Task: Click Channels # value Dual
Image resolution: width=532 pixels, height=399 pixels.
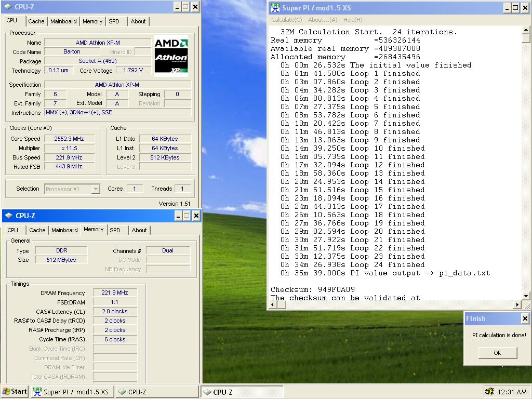Action: (168, 250)
